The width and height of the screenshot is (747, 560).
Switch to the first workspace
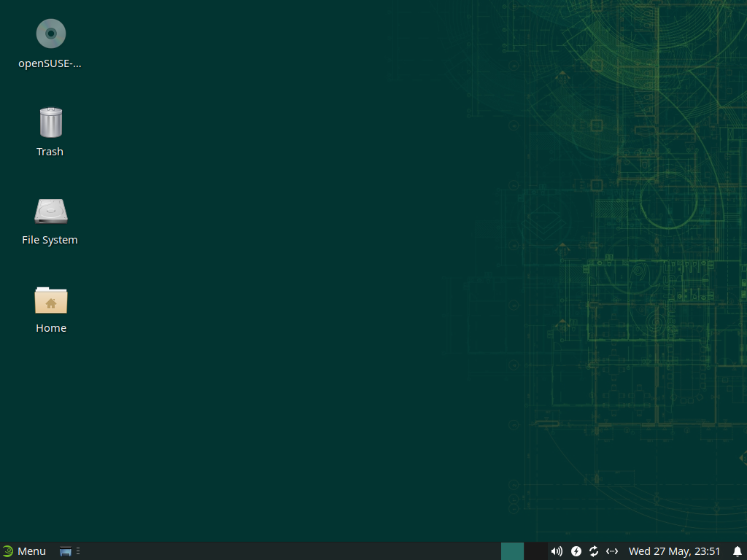tap(512, 551)
